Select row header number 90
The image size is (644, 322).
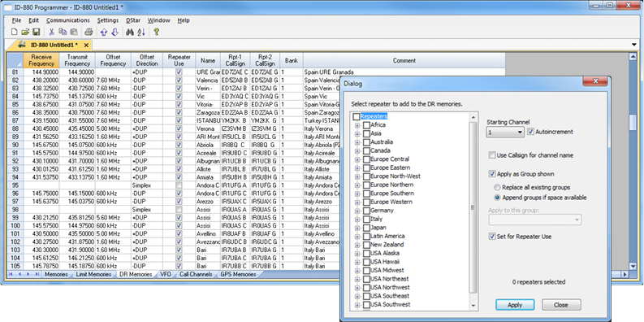click(15, 145)
